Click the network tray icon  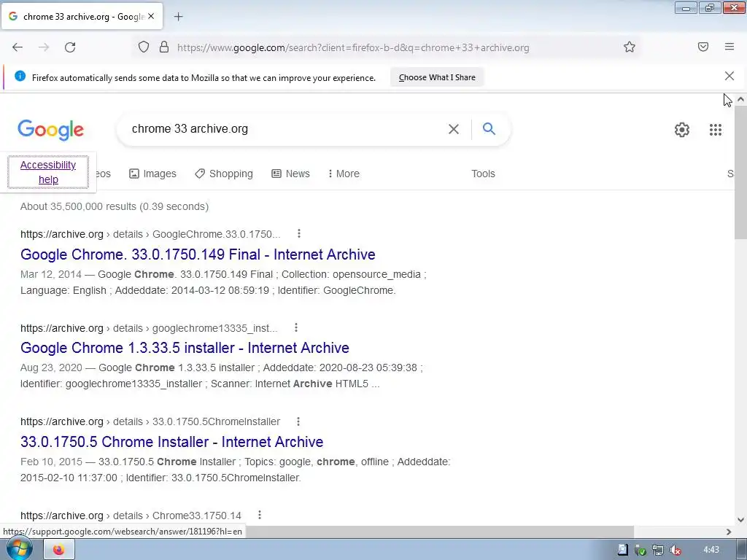point(657,550)
